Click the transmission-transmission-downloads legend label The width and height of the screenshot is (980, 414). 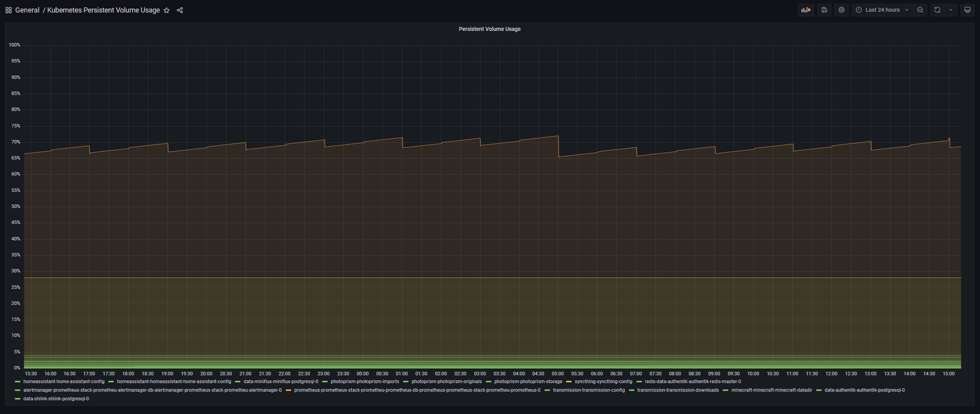(x=678, y=390)
